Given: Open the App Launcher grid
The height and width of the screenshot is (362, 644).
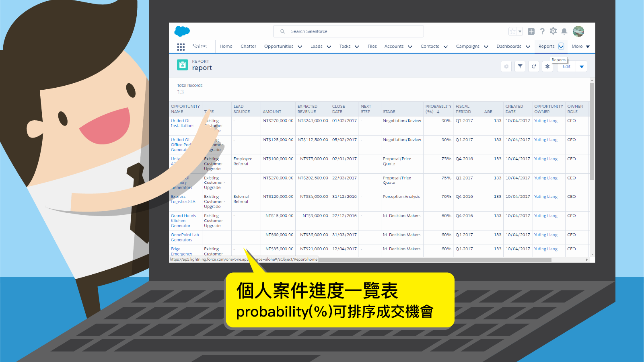Looking at the screenshot, I should (x=181, y=47).
